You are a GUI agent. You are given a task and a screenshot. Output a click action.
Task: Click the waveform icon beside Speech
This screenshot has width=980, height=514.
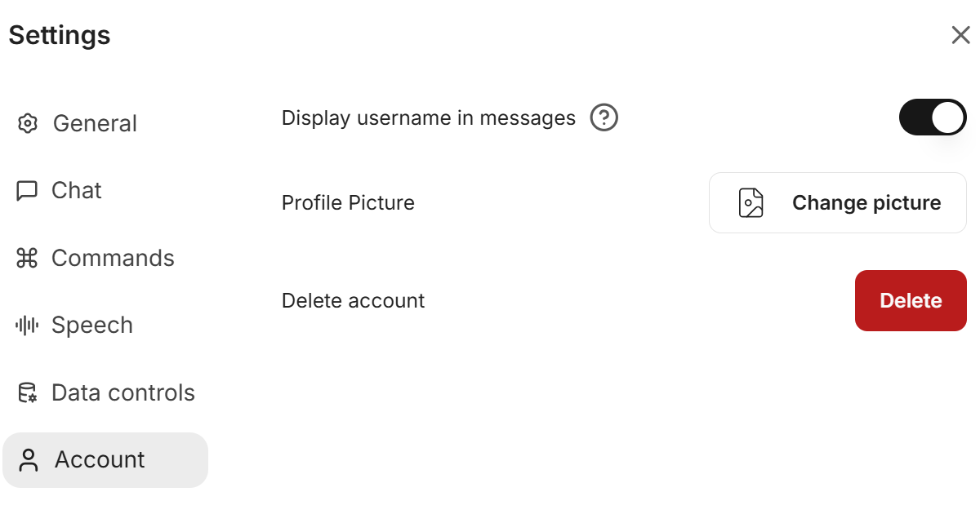[27, 326]
